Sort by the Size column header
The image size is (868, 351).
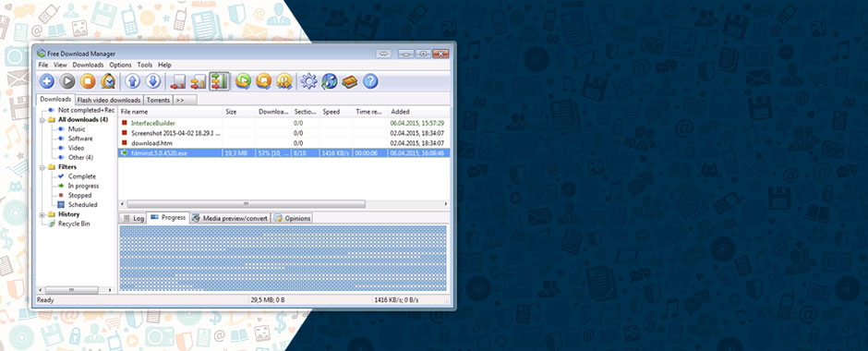point(239,112)
